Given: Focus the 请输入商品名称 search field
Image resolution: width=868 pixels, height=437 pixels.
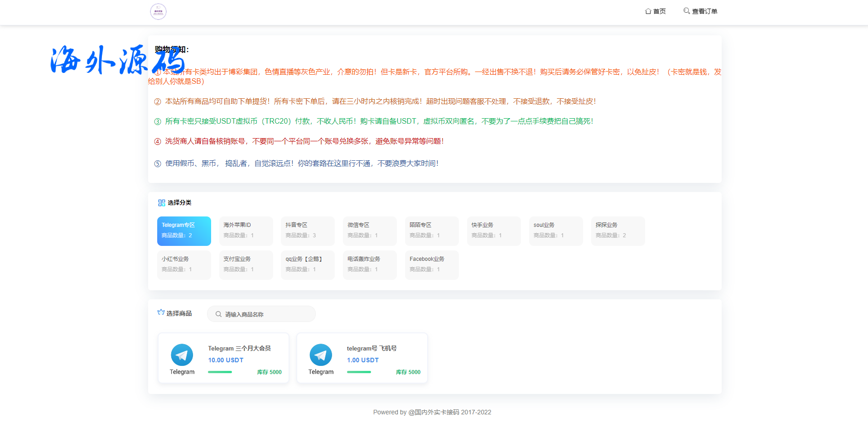Looking at the screenshot, I should [267, 314].
